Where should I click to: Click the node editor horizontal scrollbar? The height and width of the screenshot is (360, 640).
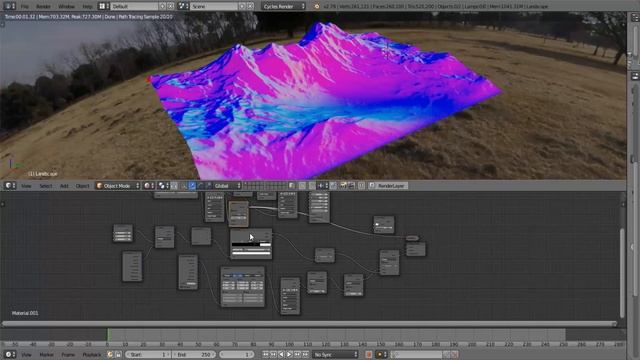309,324
